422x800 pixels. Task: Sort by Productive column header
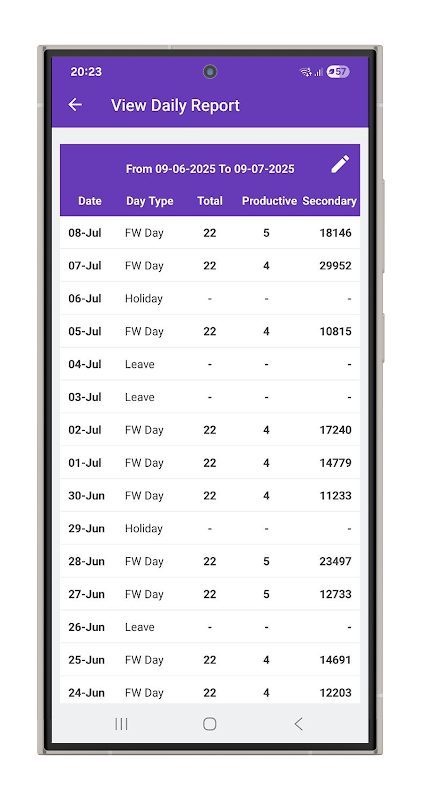tap(269, 201)
